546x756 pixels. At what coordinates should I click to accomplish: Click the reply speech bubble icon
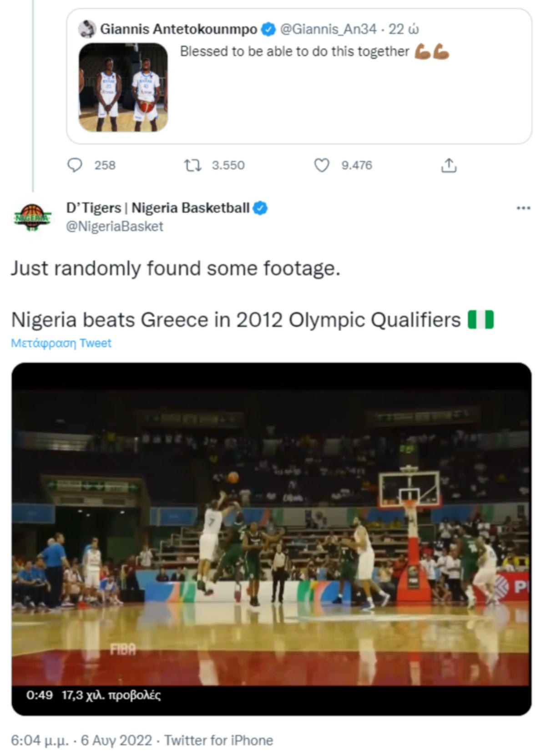pyautogui.click(x=75, y=165)
